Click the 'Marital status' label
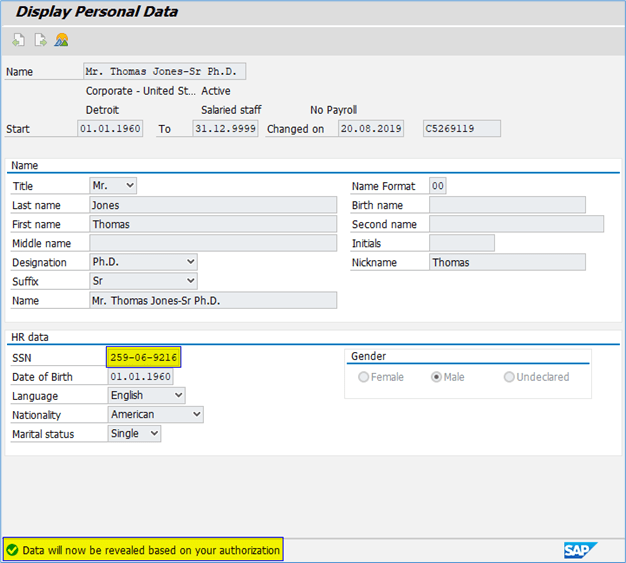The image size is (626, 563). coord(43,434)
